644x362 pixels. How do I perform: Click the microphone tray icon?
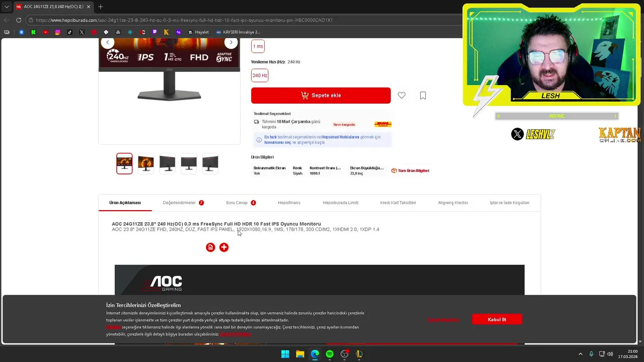(591, 354)
